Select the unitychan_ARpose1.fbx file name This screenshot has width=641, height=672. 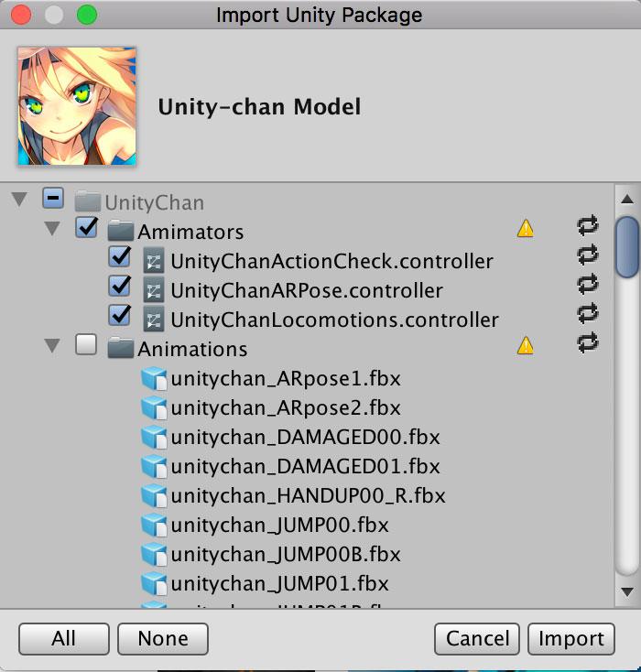[x=286, y=379]
